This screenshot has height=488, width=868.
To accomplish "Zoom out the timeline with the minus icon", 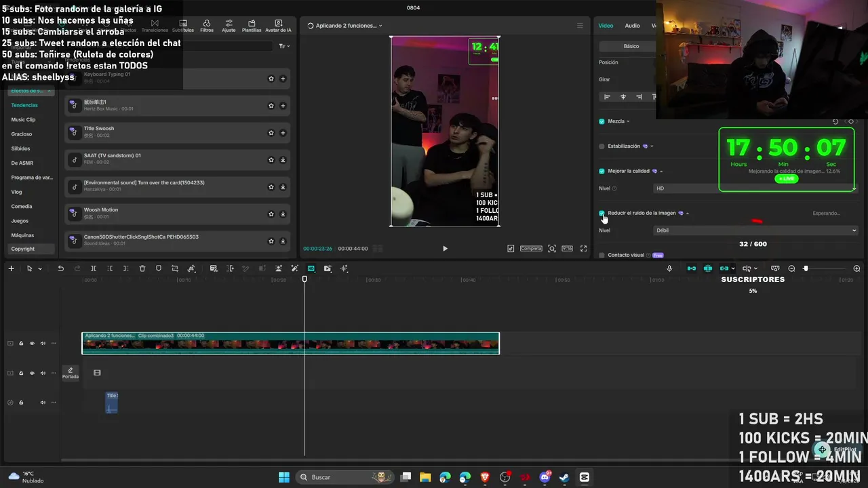I will pos(791,268).
